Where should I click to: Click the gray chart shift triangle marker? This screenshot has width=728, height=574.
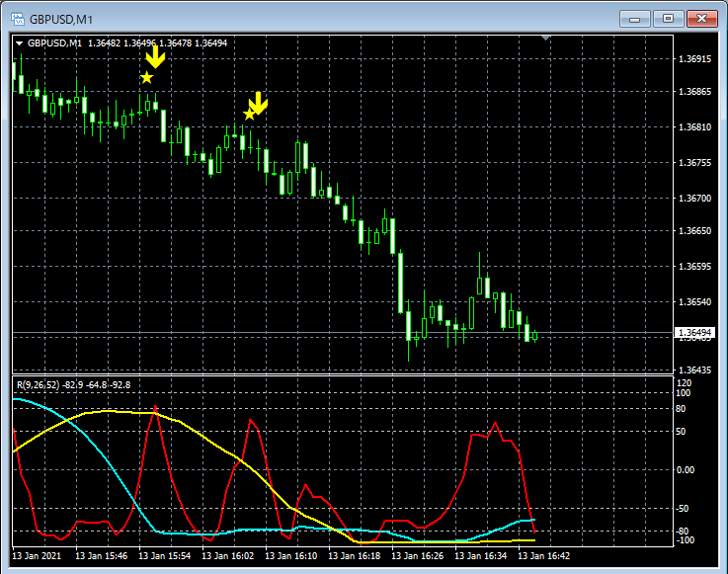pos(546,39)
